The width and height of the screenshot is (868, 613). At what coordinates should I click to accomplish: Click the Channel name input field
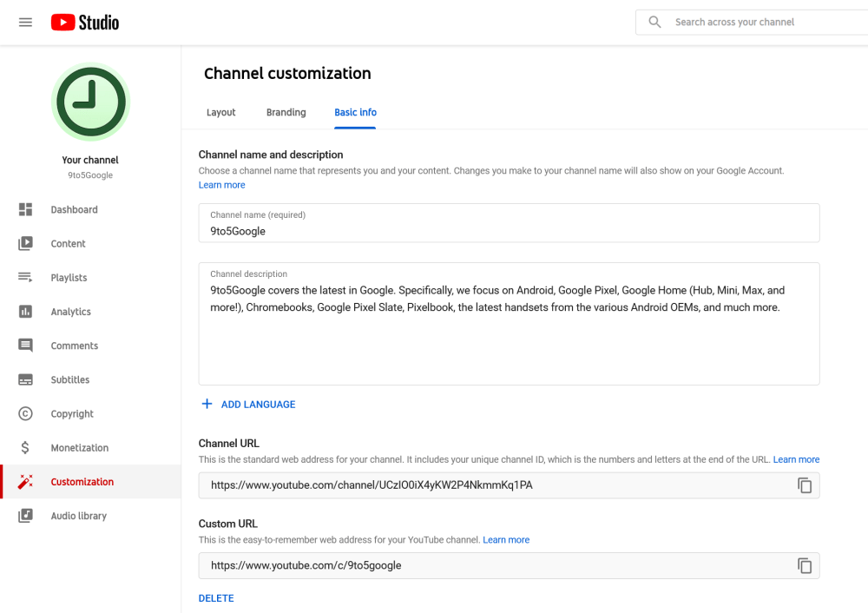pos(509,231)
